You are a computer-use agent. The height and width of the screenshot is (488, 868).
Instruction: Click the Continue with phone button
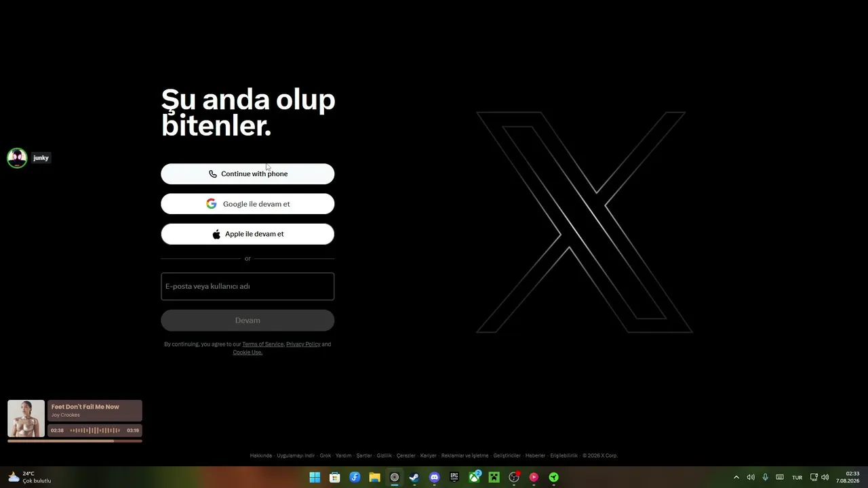[x=248, y=174]
